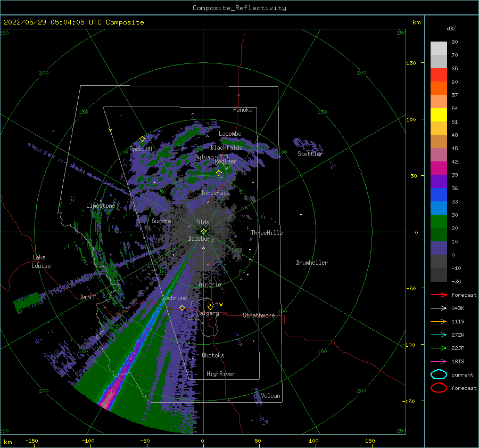Click the Okotoks label
This screenshot has width=479, height=448.
tap(213, 355)
